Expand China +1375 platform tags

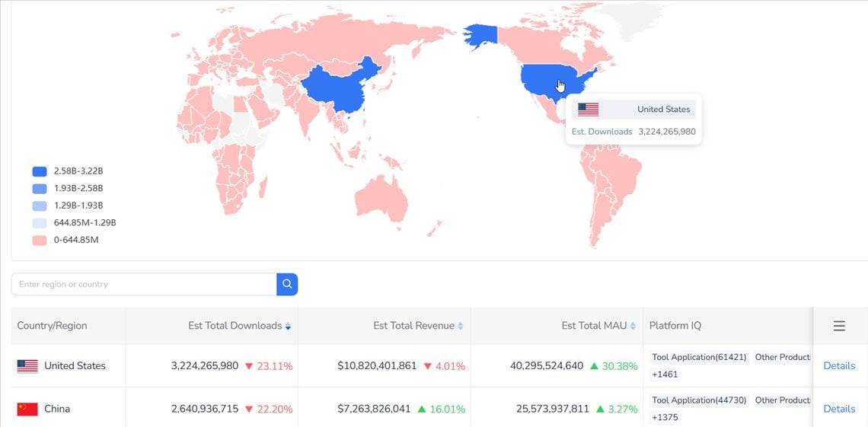pos(664,417)
